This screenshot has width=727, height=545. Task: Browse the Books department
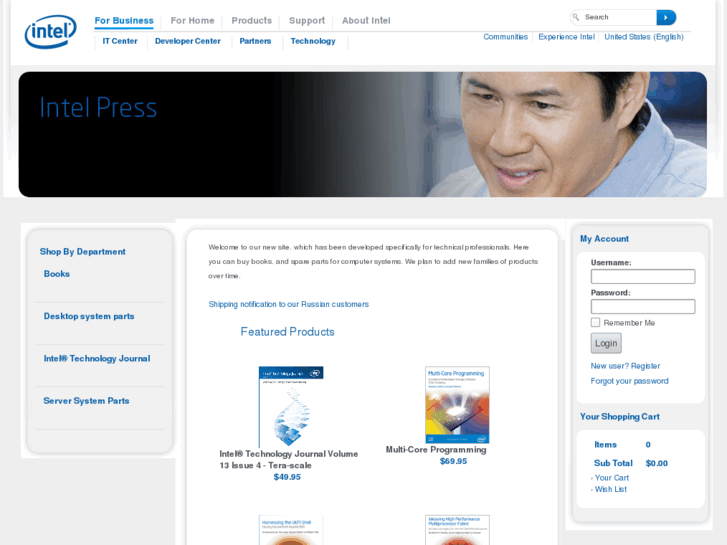click(x=57, y=274)
